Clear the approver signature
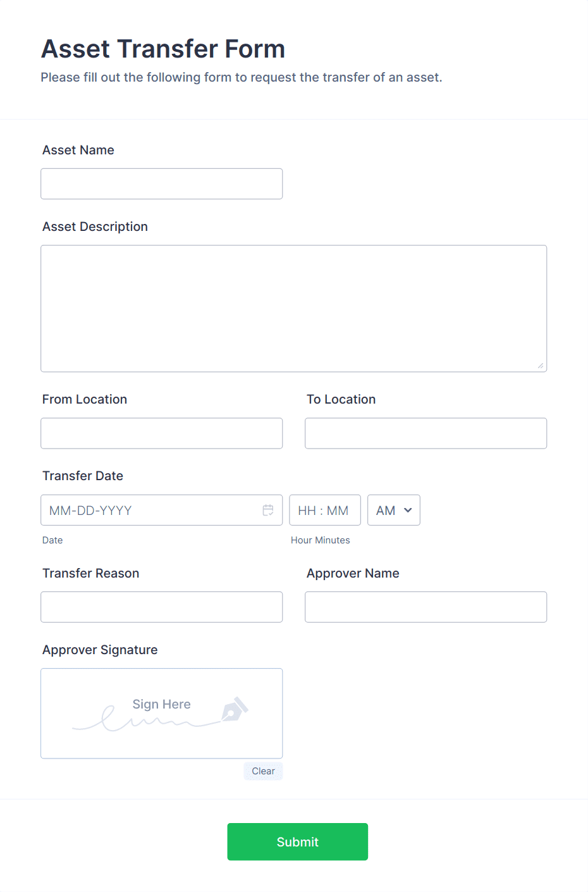The width and height of the screenshot is (588, 892). pos(263,771)
